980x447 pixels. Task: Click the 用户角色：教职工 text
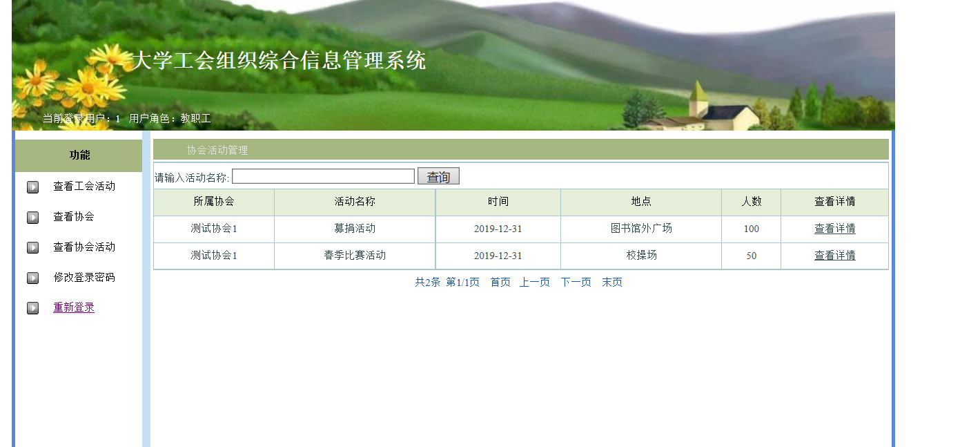170,119
